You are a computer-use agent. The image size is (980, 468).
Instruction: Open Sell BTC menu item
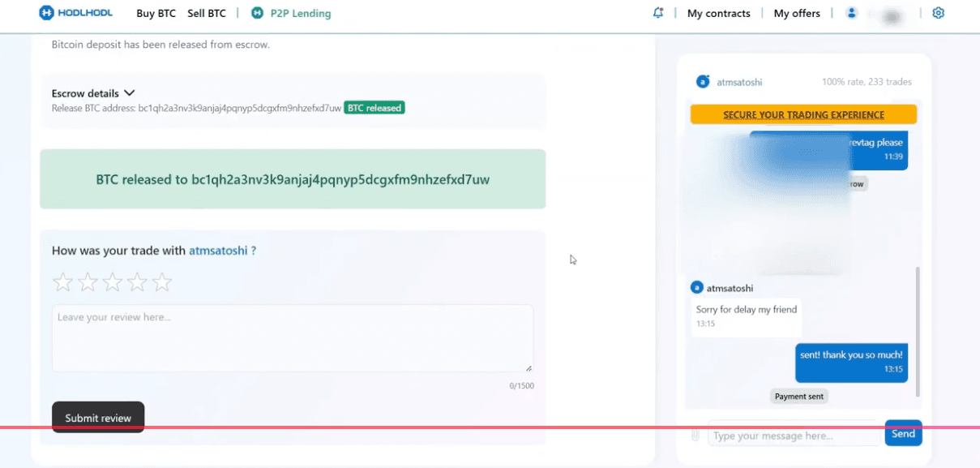pyautogui.click(x=207, y=13)
